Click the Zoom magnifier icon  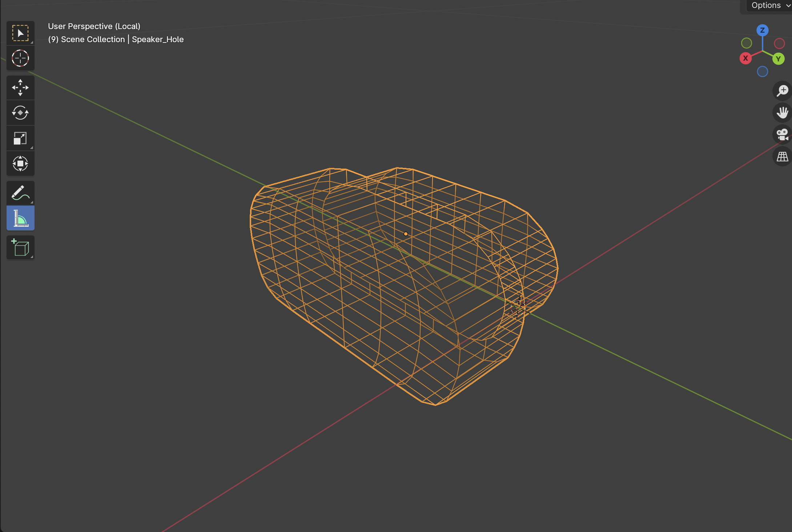(782, 90)
